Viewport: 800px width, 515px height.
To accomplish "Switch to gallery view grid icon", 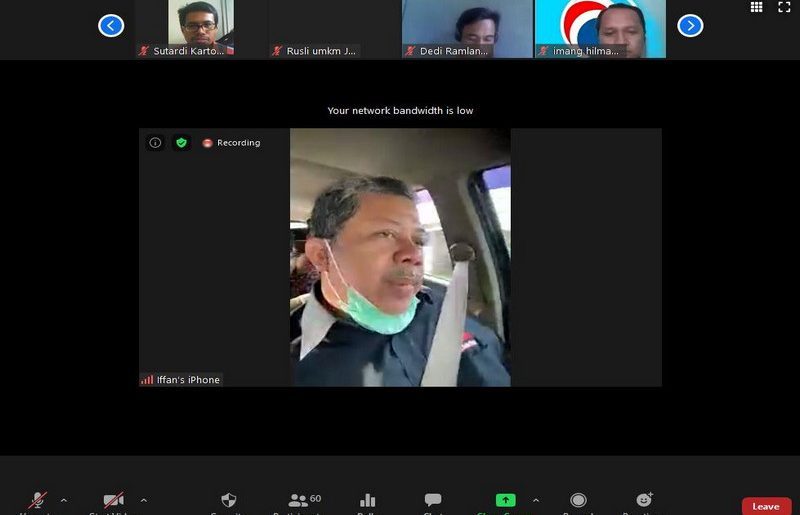I will (756, 7).
